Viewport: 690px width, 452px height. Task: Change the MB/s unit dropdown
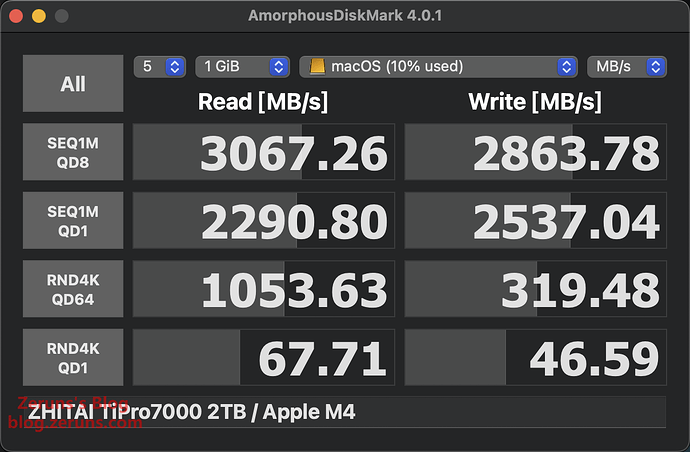[627, 67]
